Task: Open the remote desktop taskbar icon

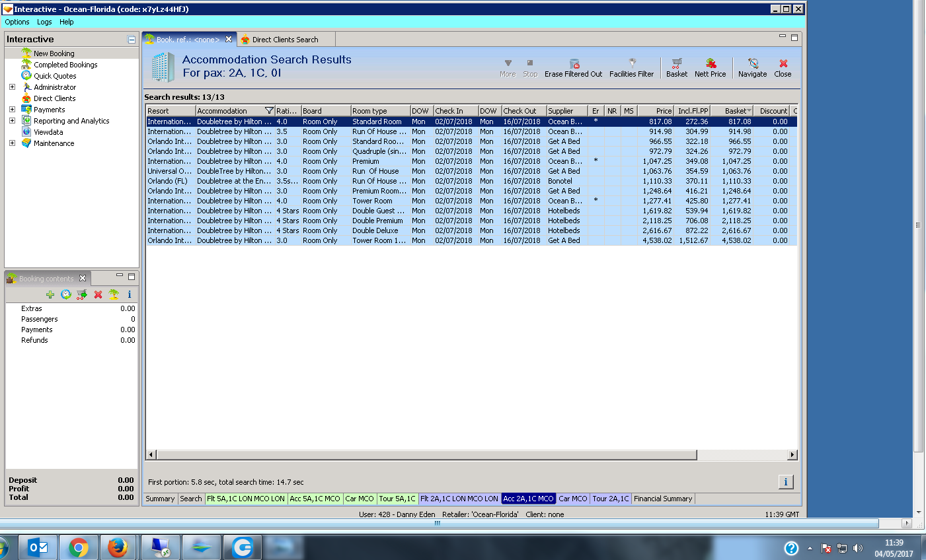Action: coord(160,547)
